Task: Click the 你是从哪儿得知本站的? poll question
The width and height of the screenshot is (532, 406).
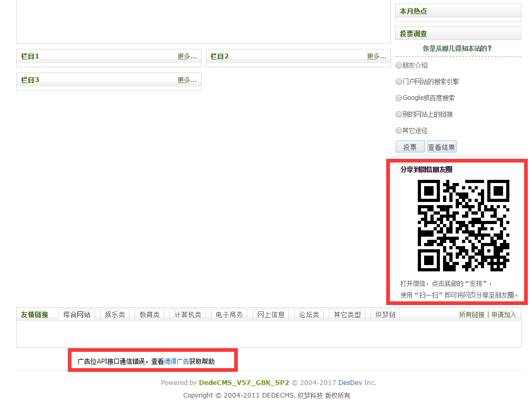Action: tap(457, 48)
